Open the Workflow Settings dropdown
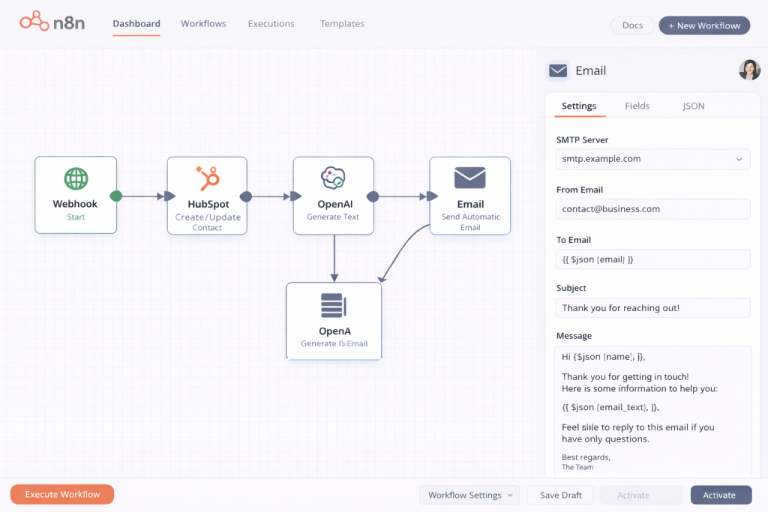This screenshot has height=512, width=768. [x=468, y=495]
